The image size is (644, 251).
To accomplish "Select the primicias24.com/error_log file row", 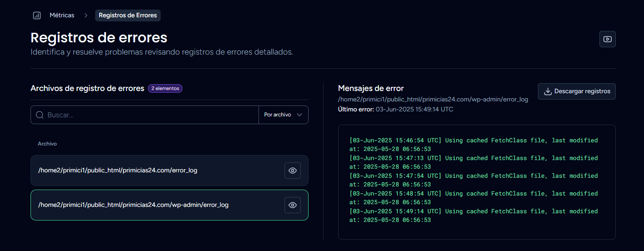I will [x=169, y=171].
